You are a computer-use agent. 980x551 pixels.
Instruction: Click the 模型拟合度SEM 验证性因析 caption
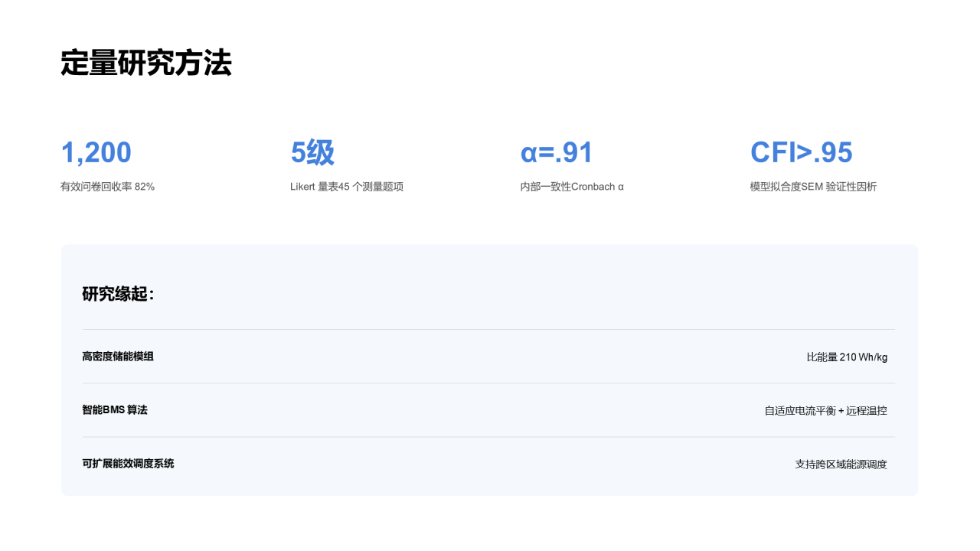point(813,187)
